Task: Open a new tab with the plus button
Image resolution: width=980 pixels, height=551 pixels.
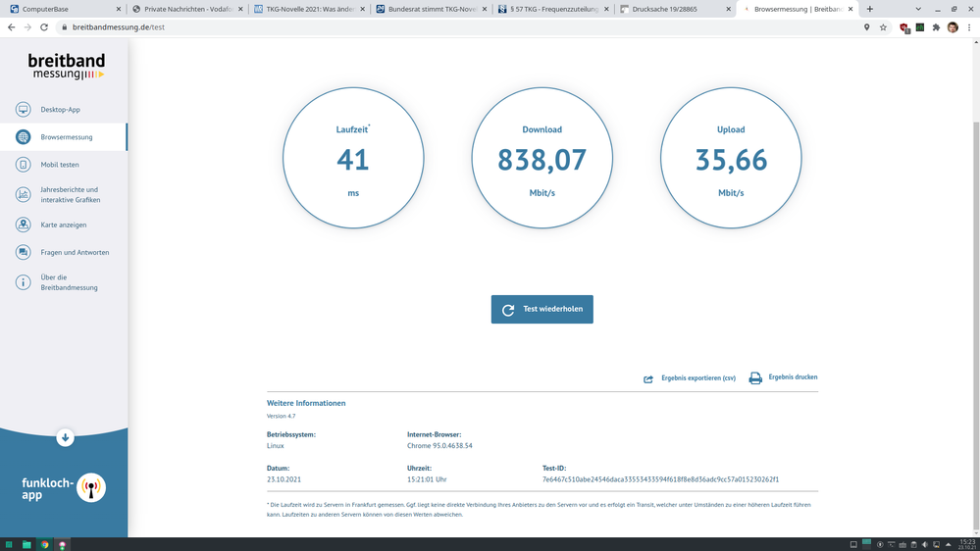Action: 869,9
